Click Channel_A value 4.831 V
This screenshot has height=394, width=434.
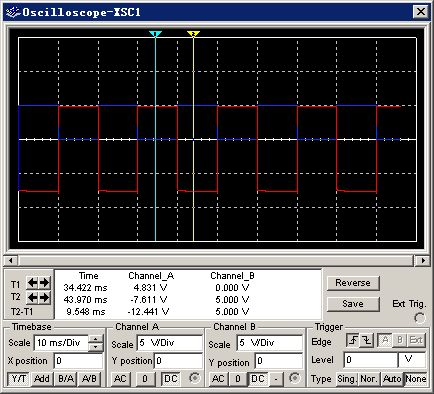150,288
